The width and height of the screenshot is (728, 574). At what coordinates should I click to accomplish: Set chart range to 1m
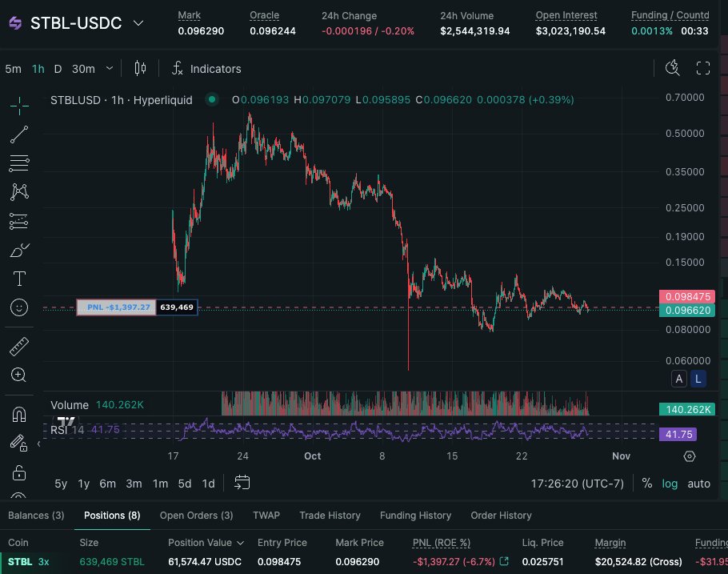(x=160, y=484)
